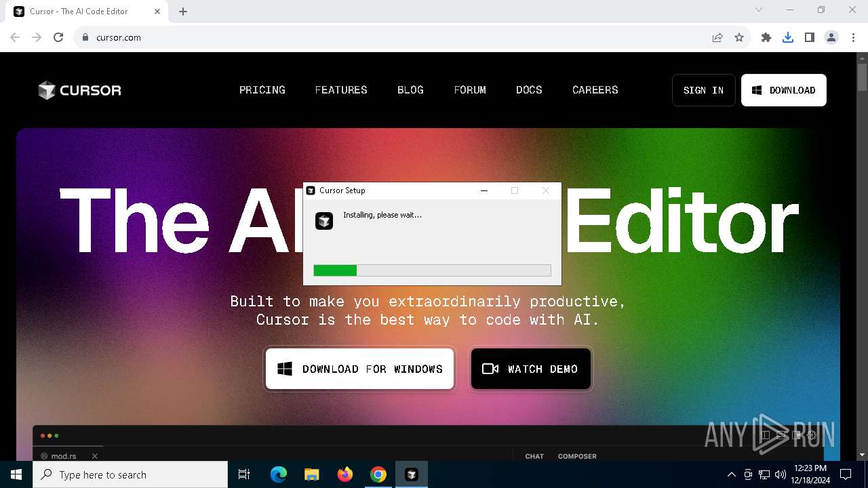The width and height of the screenshot is (868, 488).
Task: Share this page via share icon
Action: point(717,37)
